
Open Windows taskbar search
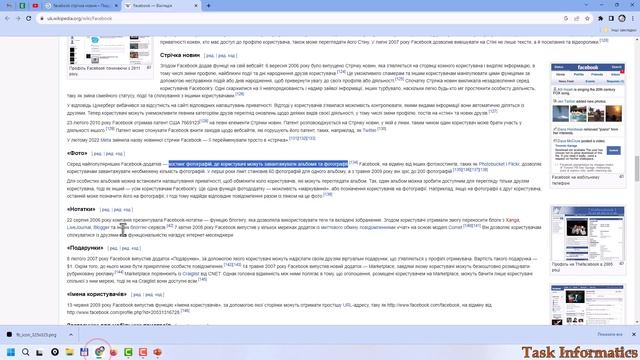(x=25, y=352)
